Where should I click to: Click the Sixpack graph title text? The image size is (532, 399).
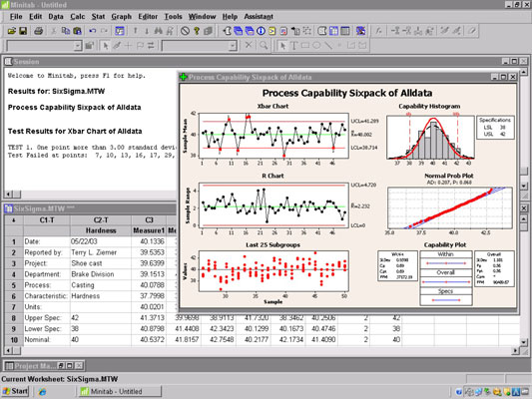point(347,93)
